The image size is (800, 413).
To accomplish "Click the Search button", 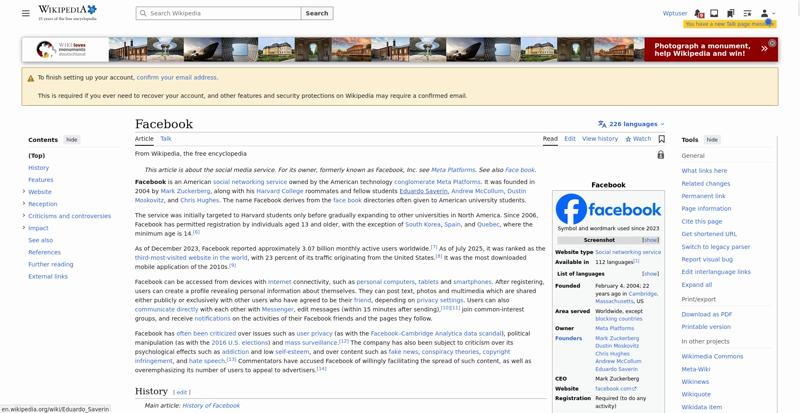I will (317, 13).
